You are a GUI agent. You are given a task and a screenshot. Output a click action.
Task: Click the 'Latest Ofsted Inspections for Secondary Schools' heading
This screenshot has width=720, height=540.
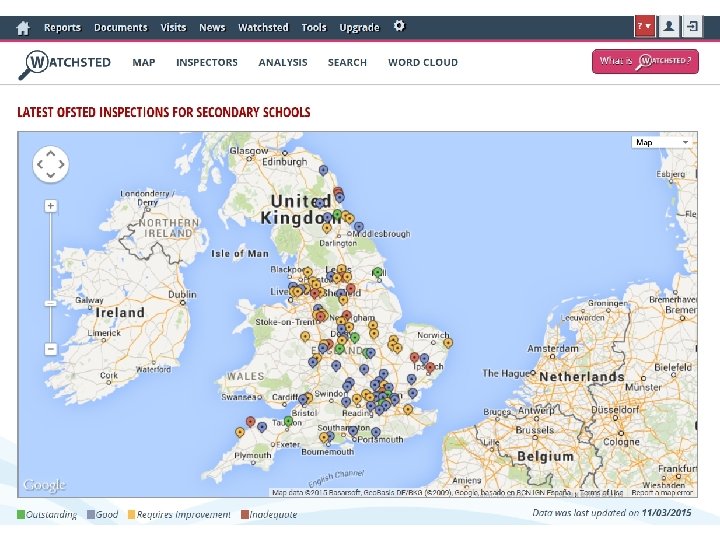coord(164,112)
